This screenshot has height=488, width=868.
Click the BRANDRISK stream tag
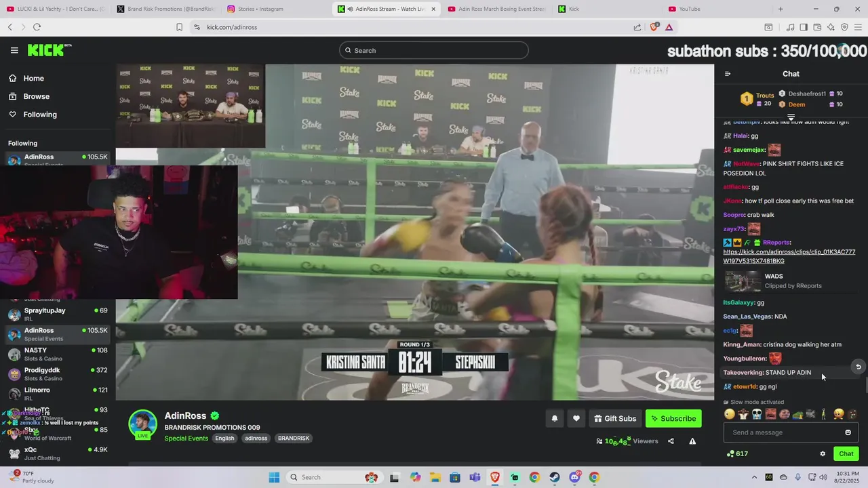click(x=294, y=439)
